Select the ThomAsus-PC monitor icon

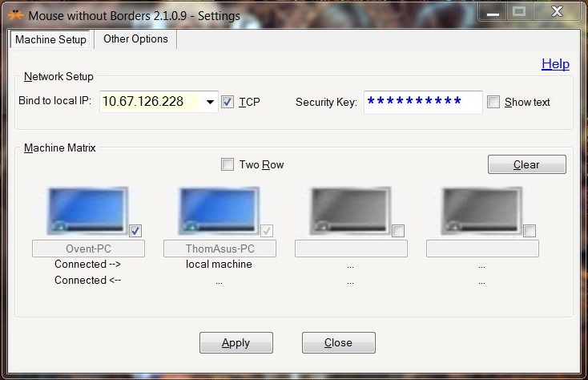tap(219, 211)
